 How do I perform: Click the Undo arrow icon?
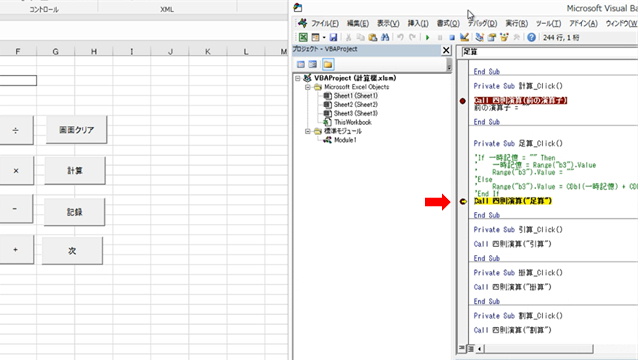(x=400, y=38)
